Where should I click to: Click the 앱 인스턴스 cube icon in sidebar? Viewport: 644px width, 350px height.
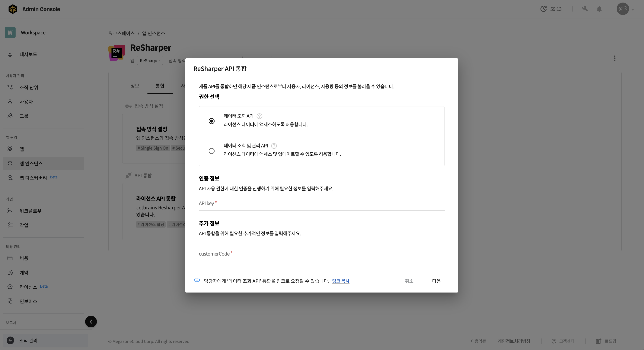(10, 163)
